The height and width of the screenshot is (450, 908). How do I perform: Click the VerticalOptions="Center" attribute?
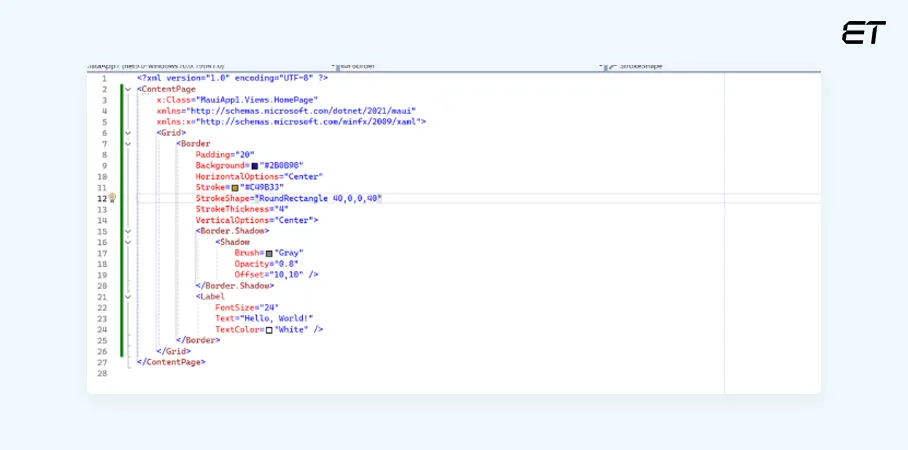coord(257,220)
